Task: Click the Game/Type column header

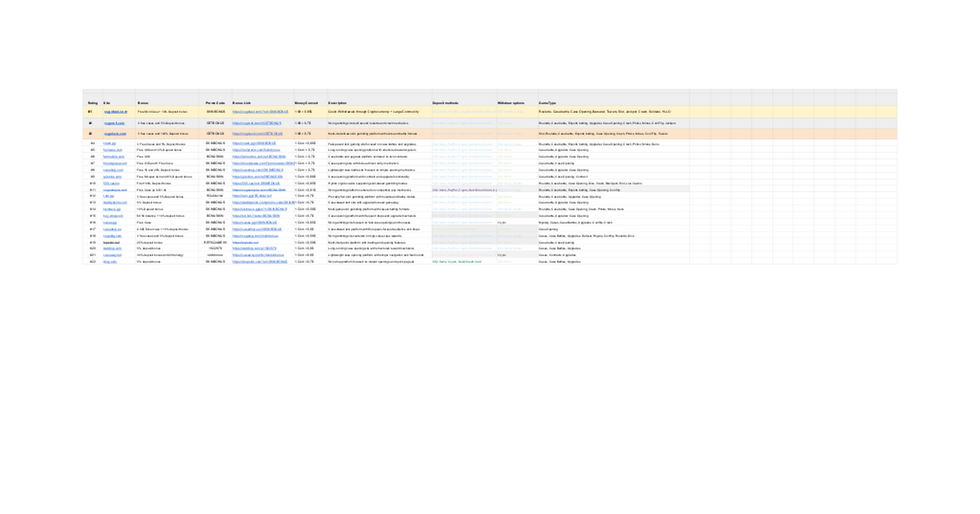Action: 547,103
